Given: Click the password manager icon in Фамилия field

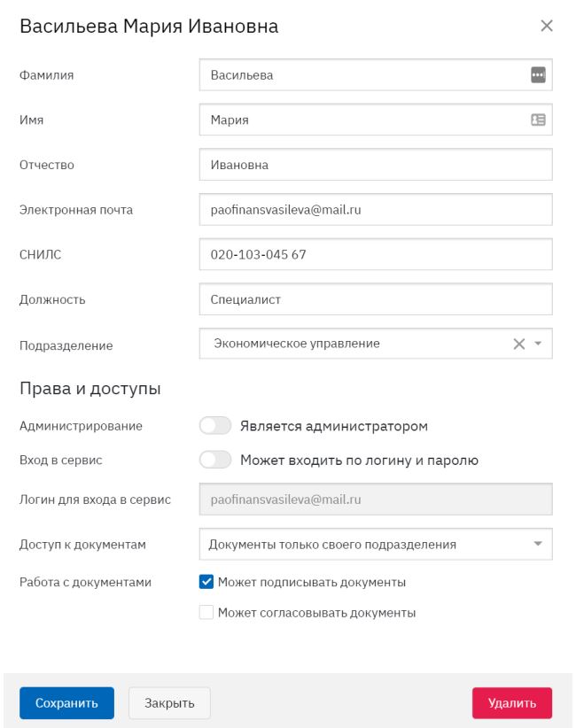Looking at the screenshot, I should click(538, 74).
